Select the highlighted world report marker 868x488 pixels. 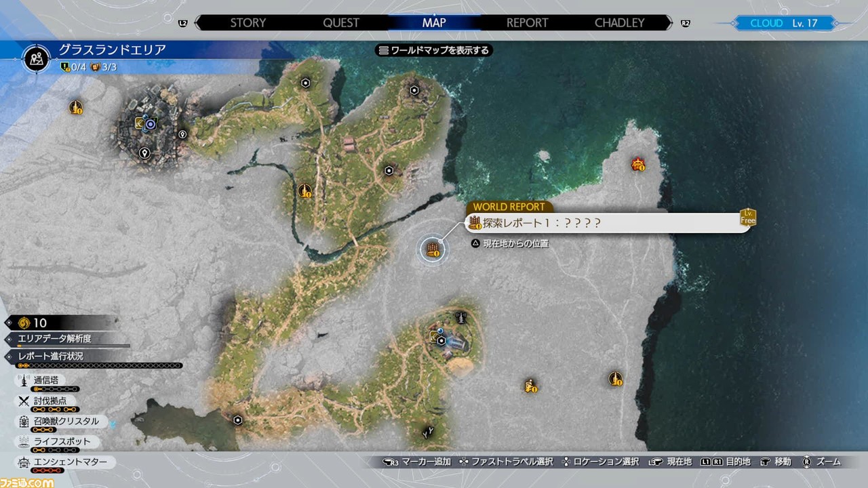click(432, 250)
